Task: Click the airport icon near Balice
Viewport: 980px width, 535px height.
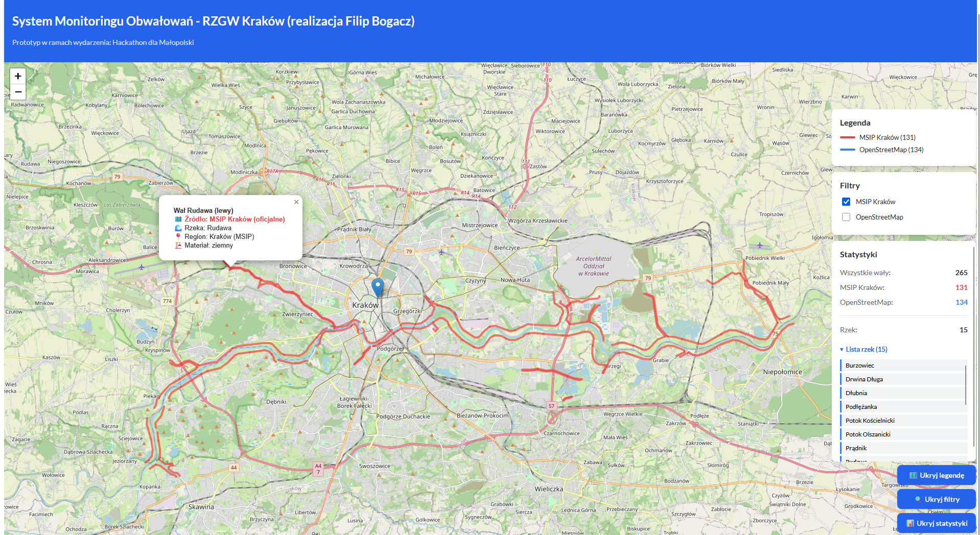Action: click(x=142, y=267)
